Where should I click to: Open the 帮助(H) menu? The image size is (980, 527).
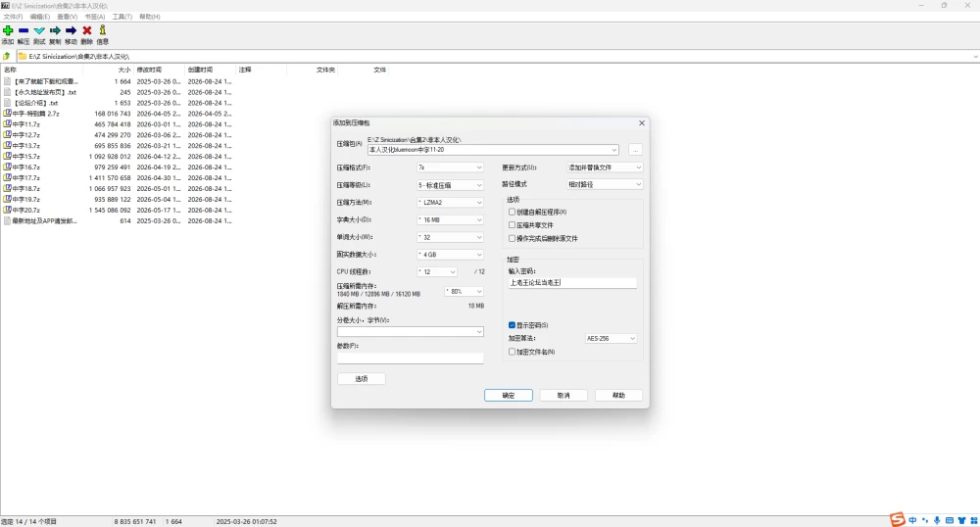point(149,17)
